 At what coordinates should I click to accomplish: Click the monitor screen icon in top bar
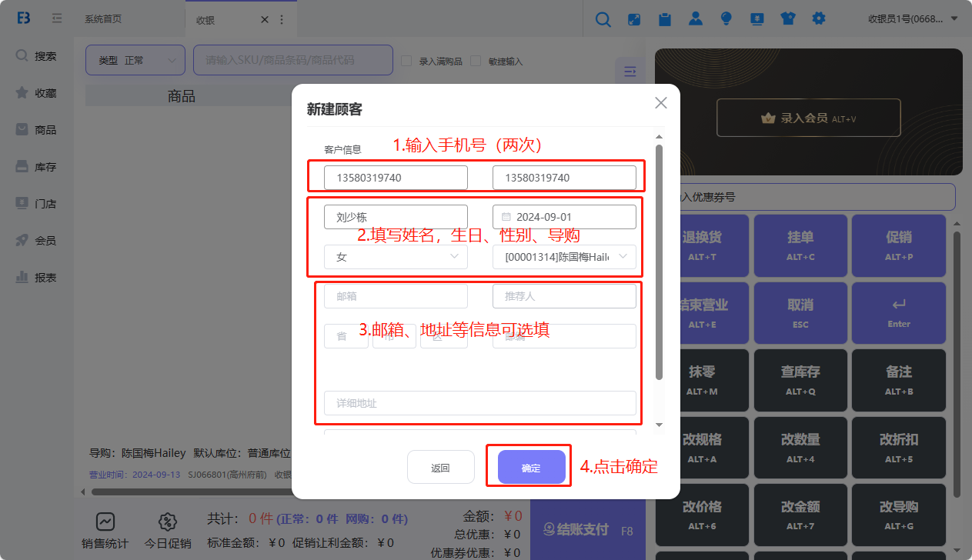pyautogui.click(x=757, y=19)
